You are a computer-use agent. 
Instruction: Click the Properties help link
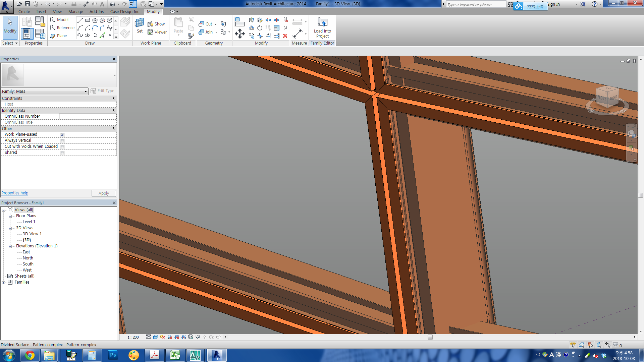(x=15, y=193)
